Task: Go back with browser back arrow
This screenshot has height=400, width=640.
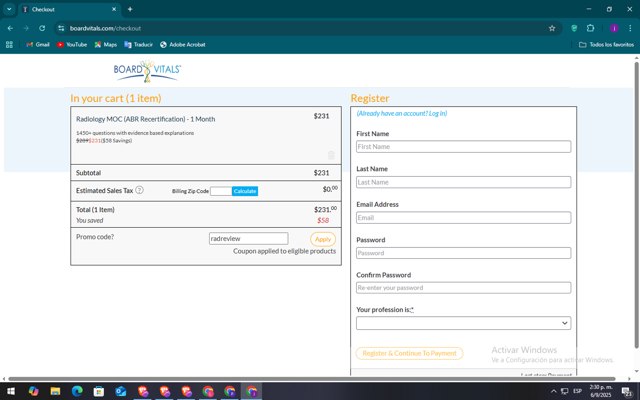Action: [x=10, y=28]
